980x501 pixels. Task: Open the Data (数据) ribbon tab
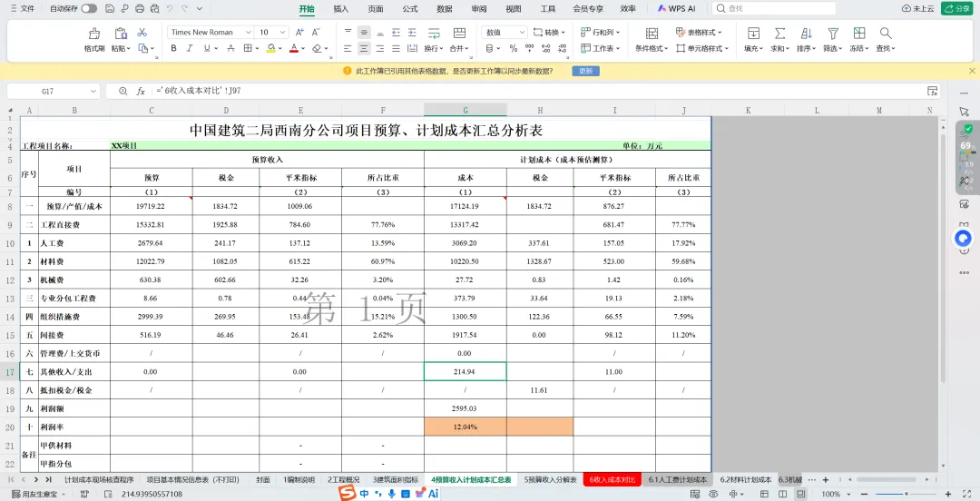coord(445,9)
